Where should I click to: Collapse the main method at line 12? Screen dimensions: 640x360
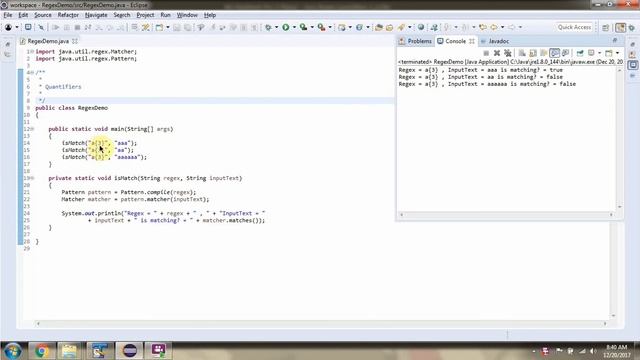point(33,129)
